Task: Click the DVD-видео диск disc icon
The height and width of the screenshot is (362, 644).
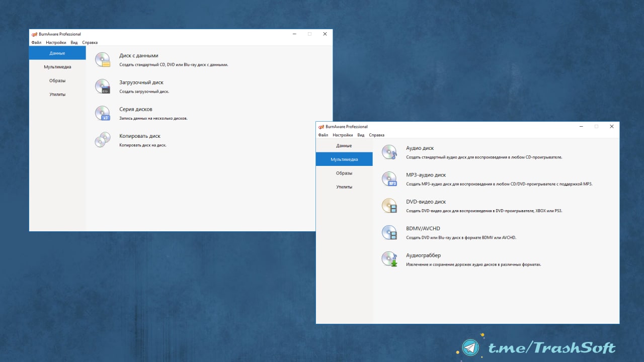Action: click(x=389, y=206)
